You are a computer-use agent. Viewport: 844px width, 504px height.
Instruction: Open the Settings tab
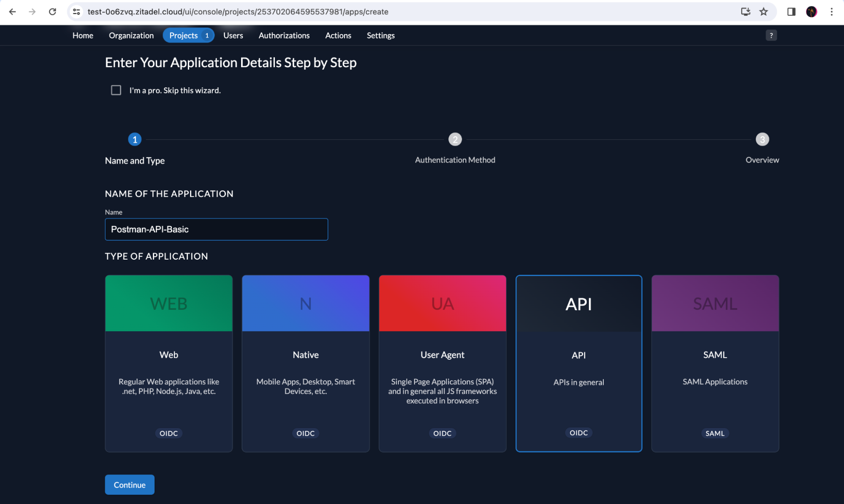pyautogui.click(x=380, y=35)
